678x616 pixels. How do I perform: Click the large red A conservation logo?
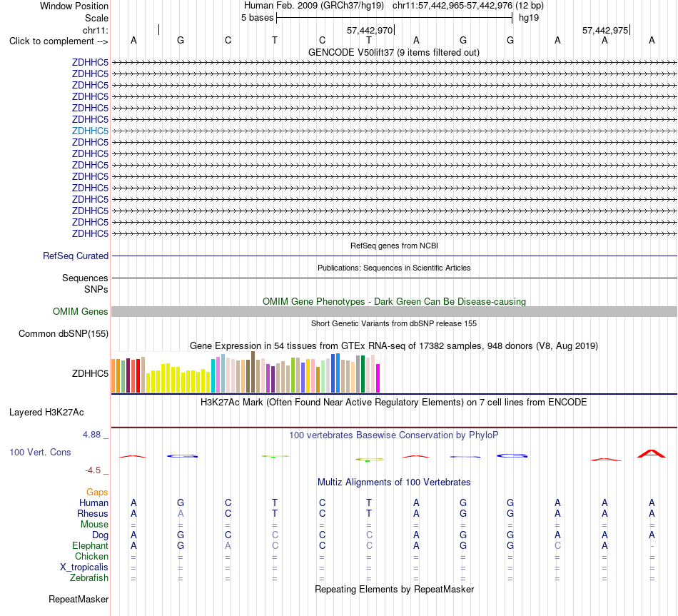pos(652,453)
